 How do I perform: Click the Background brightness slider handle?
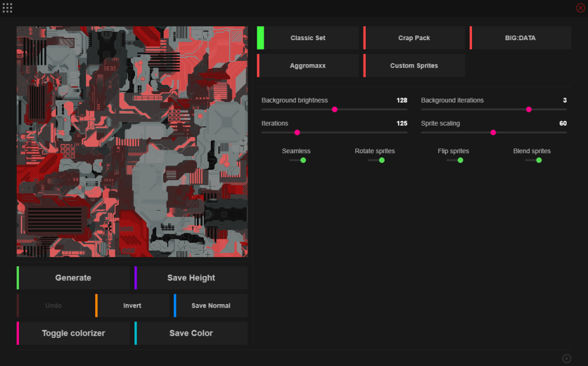[x=334, y=109]
